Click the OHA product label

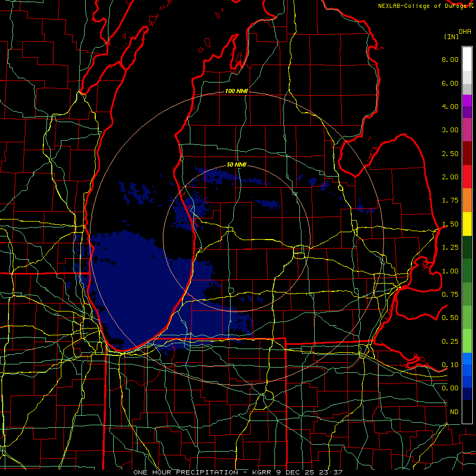(465, 32)
